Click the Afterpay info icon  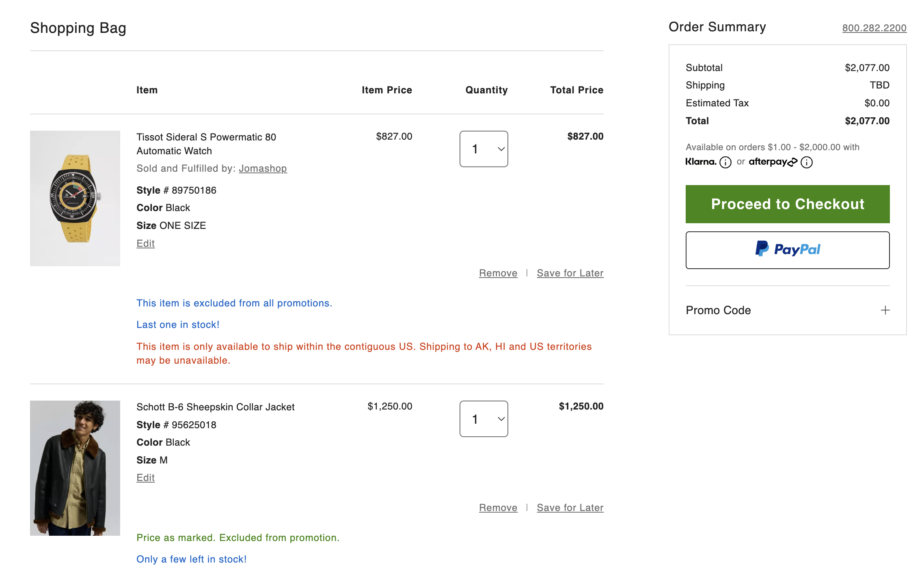pyautogui.click(x=806, y=162)
